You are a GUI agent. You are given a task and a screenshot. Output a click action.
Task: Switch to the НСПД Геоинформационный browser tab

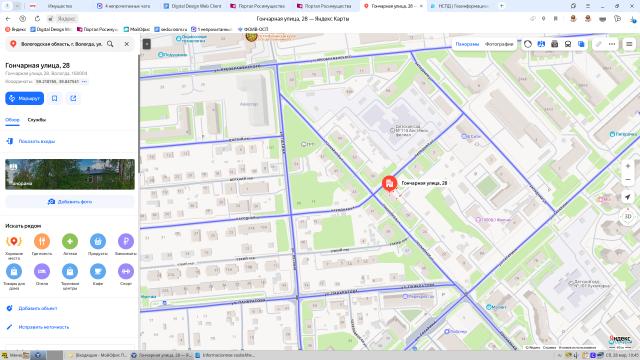tap(460, 6)
